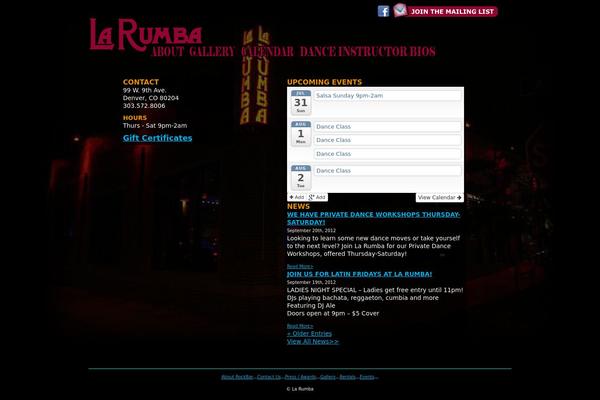This screenshot has height=400, width=600.
Task: Click Read More under Private Dance Workshops
Action: point(300,266)
